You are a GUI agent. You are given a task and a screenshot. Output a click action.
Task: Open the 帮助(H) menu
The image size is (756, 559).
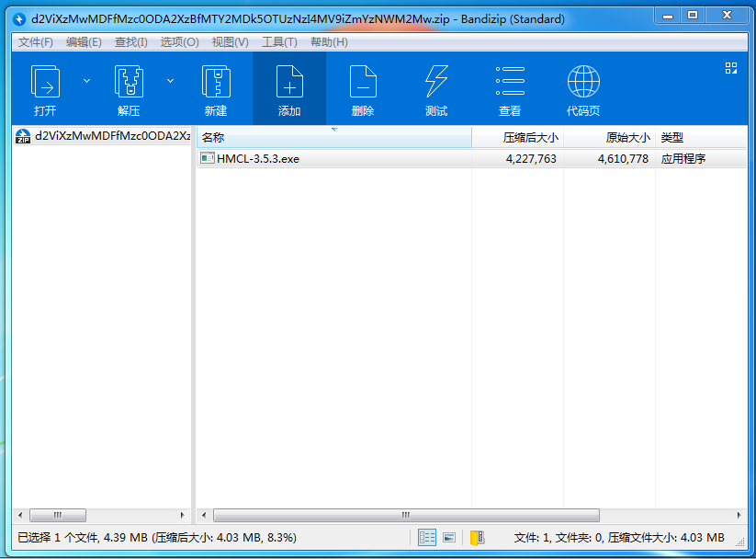tap(329, 42)
